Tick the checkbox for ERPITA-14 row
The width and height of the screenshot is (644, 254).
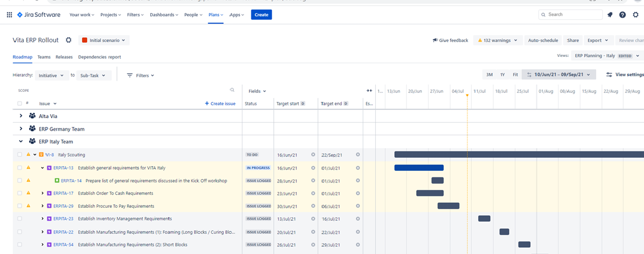click(x=19, y=180)
